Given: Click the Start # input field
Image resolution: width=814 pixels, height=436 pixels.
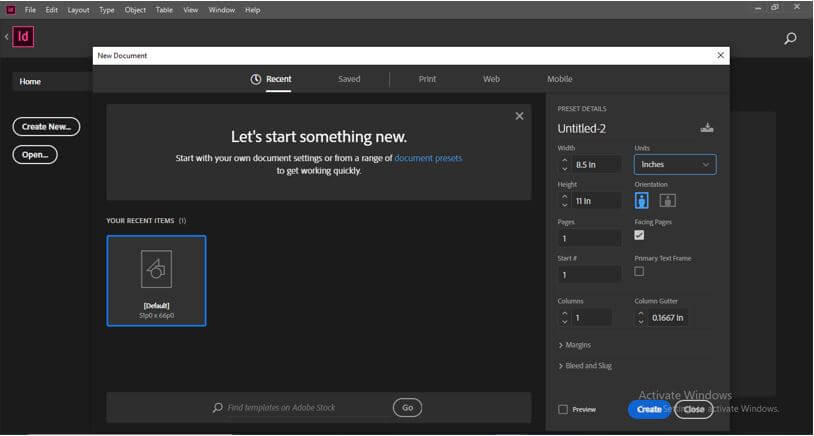Looking at the screenshot, I should [x=589, y=275].
